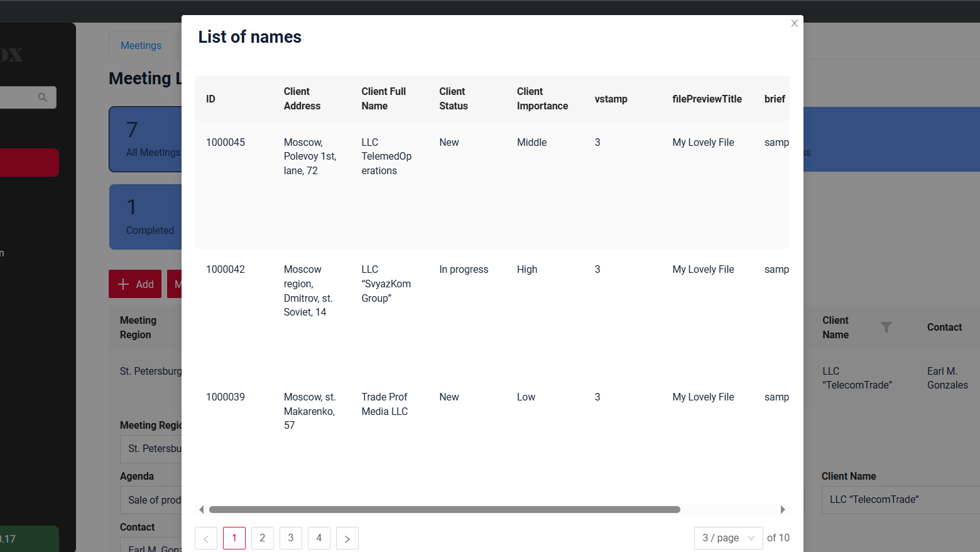Go to next page arrow in pagination

point(347,538)
